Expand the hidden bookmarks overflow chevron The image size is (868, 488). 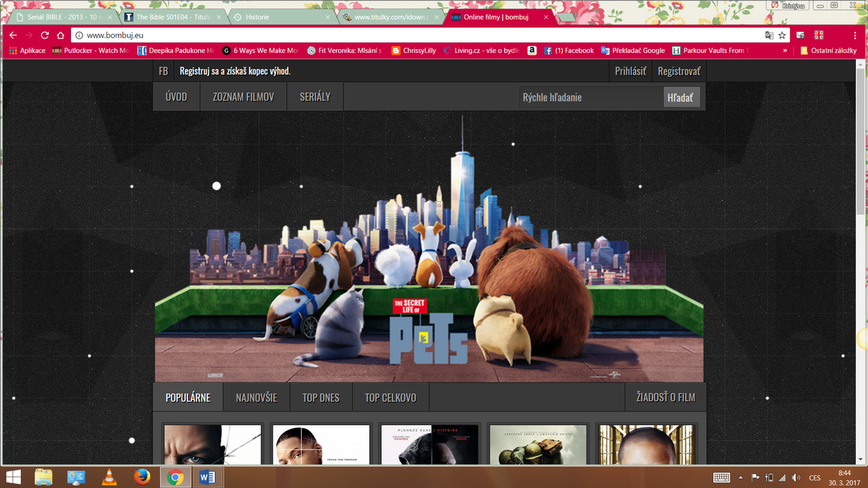(785, 51)
